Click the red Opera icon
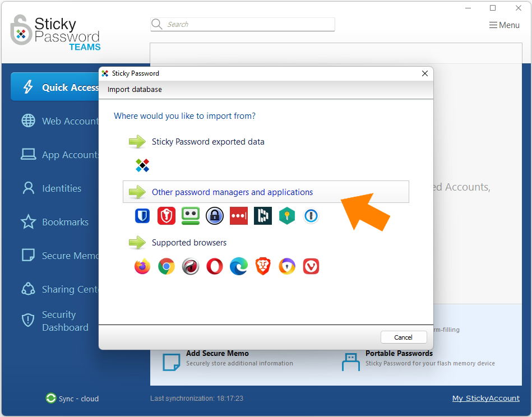 [215, 266]
